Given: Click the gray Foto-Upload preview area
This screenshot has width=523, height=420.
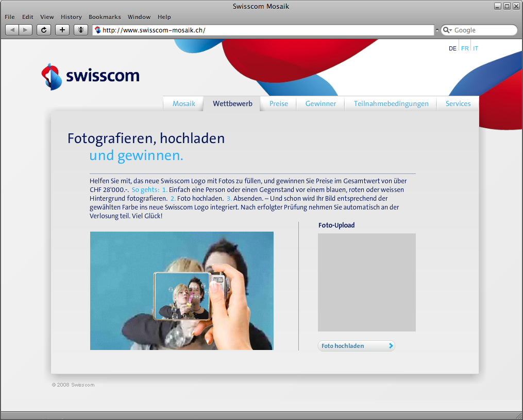Looking at the screenshot, I should [x=366, y=283].
